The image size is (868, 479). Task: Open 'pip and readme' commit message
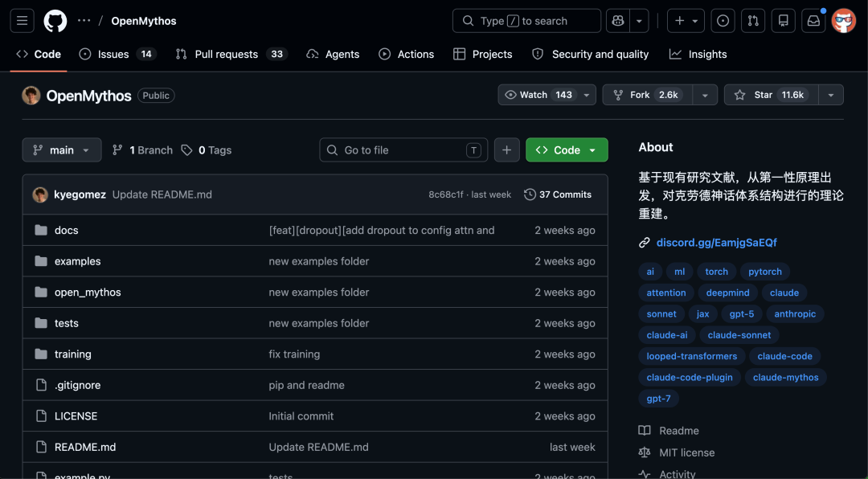307,386
